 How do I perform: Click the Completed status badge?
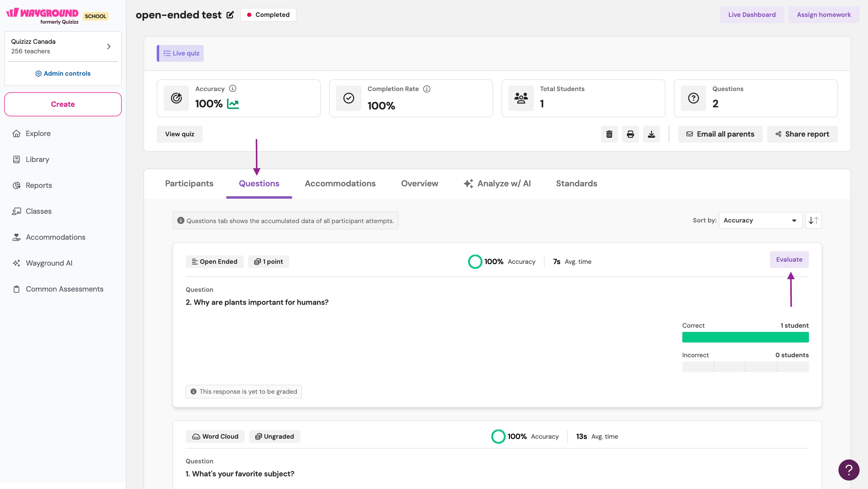tap(268, 15)
